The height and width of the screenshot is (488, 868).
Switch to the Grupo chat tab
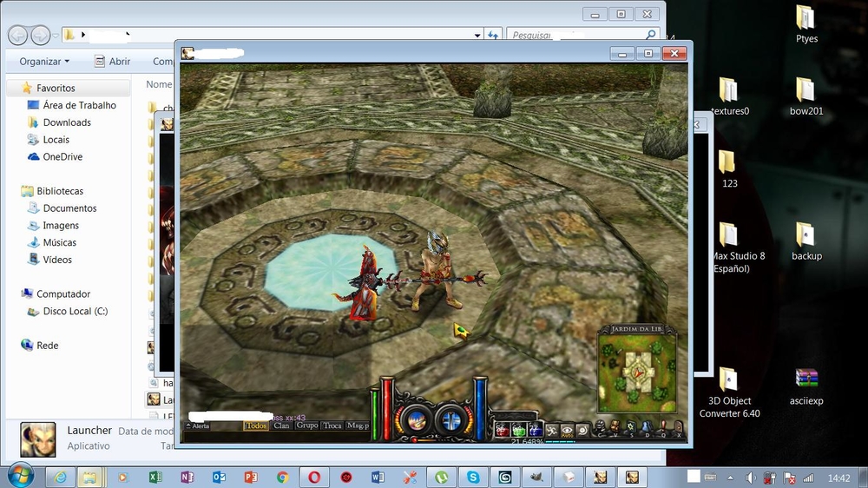pos(306,426)
